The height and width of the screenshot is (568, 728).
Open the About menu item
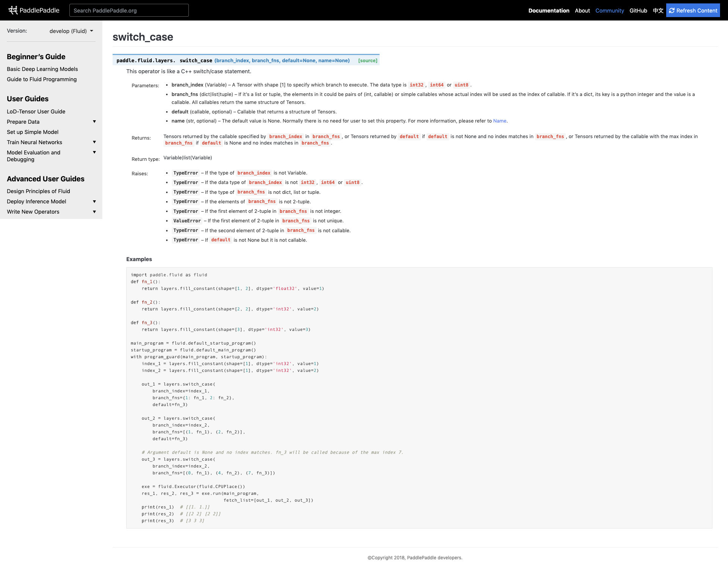coord(582,11)
